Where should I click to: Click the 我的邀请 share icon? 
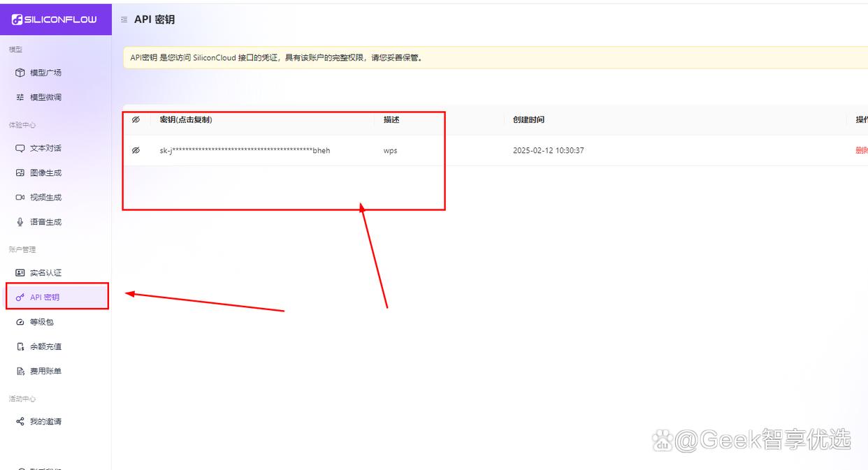pyautogui.click(x=20, y=422)
